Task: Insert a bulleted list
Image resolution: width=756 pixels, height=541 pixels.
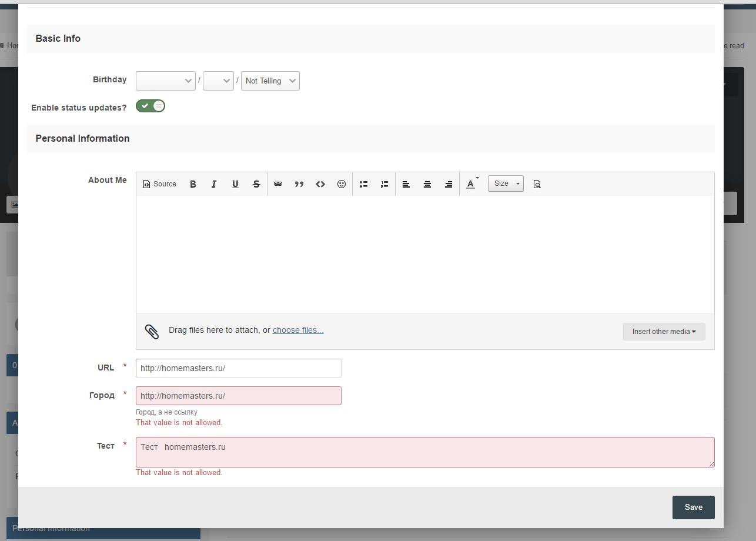Action: [x=363, y=184]
